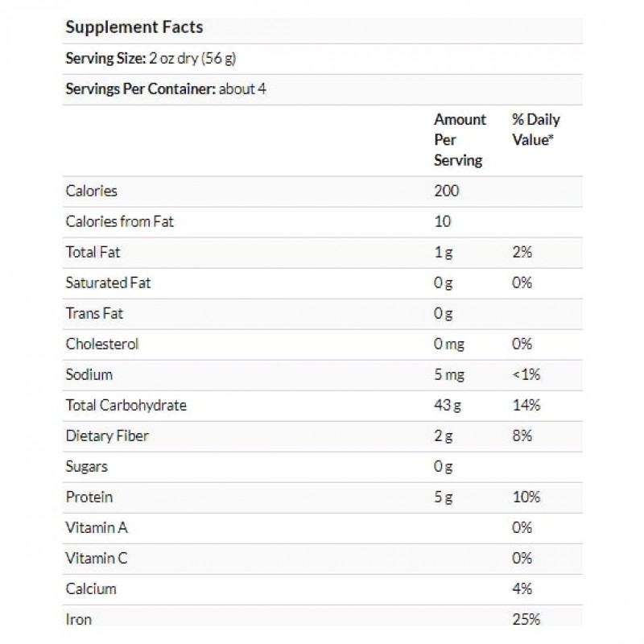The width and height of the screenshot is (644, 644).
Task: Click the Vitamin C row label
Action: [97, 558]
